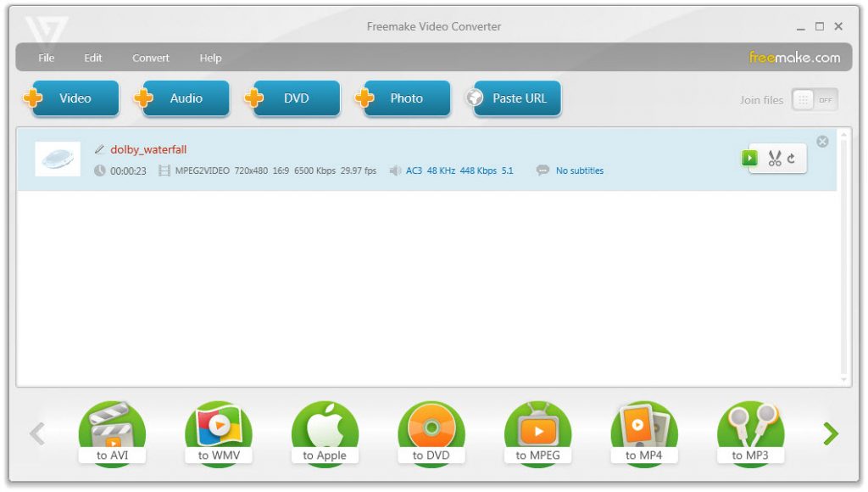Open the Edit menu
The width and height of the screenshot is (868, 492).
(x=93, y=58)
